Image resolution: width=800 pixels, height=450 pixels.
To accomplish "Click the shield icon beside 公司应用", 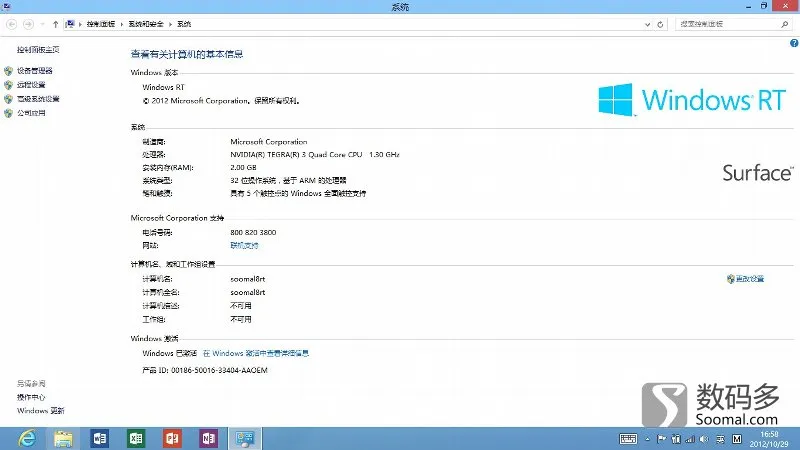I will pos(8,113).
